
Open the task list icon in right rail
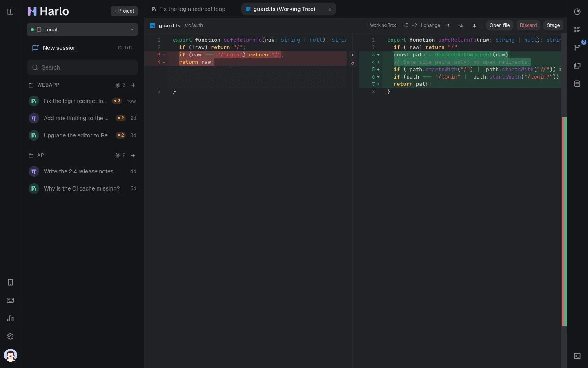click(577, 29)
